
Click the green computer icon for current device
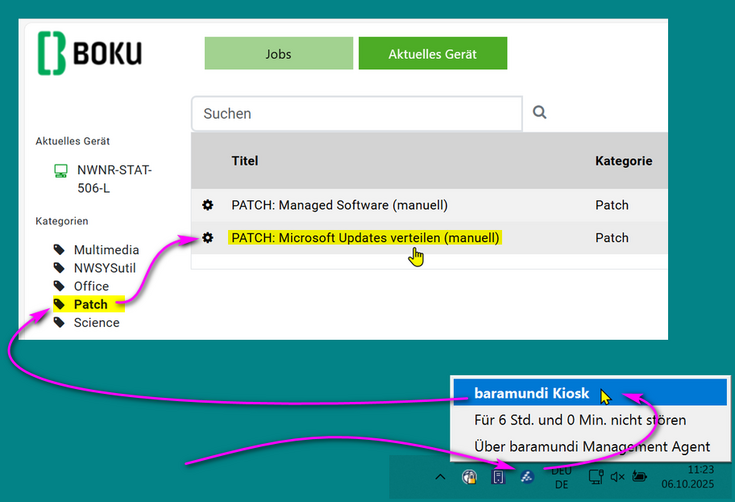click(61, 171)
